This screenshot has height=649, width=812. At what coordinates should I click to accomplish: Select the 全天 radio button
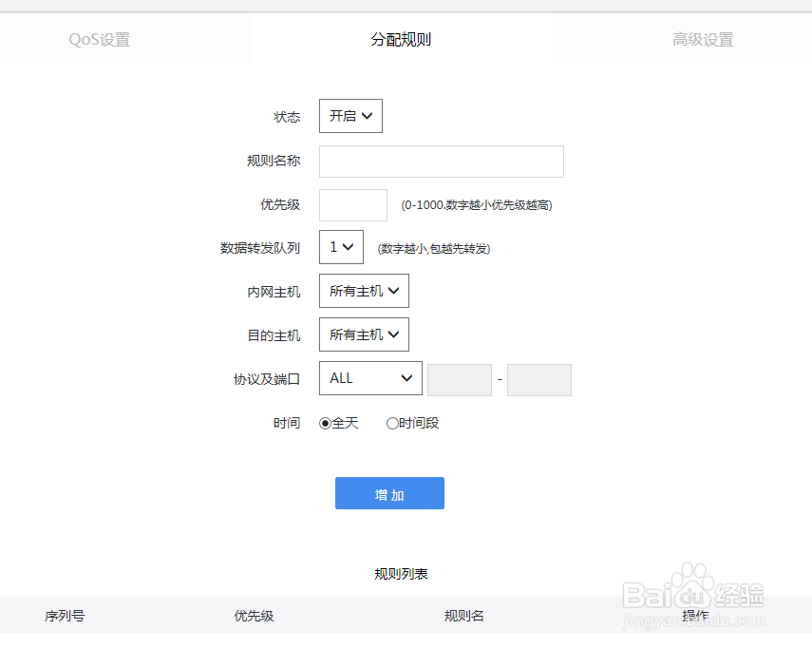(x=325, y=424)
